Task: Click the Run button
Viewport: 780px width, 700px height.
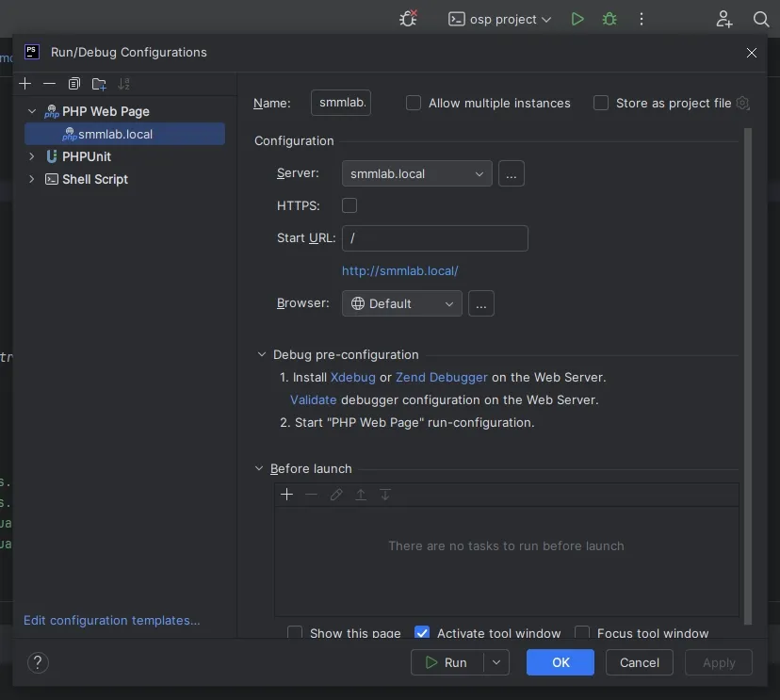Action: pos(447,662)
